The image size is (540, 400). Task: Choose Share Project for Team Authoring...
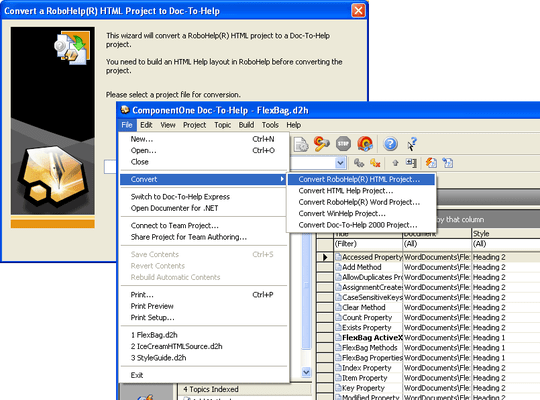click(x=203, y=237)
